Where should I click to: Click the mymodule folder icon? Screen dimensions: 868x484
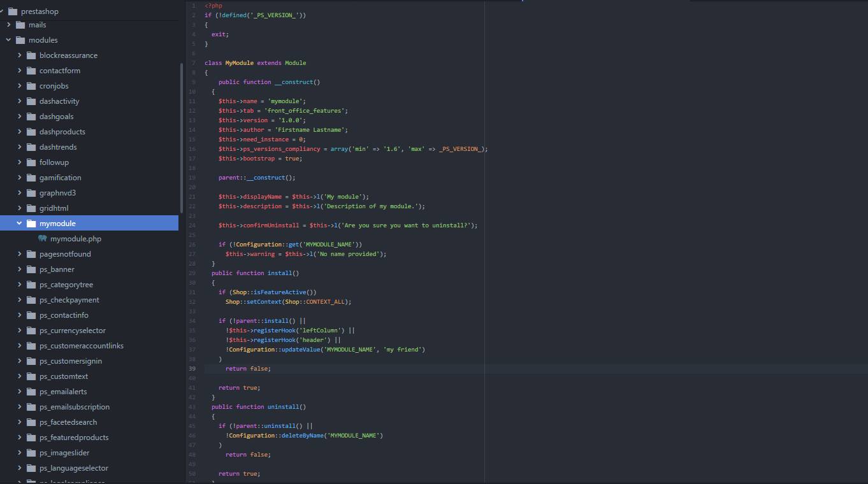click(x=31, y=224)
